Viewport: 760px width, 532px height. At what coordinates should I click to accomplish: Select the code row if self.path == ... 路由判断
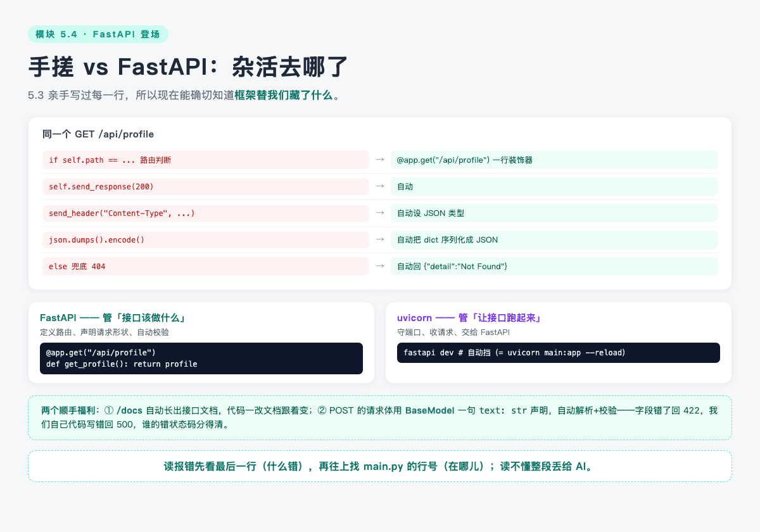pyautogui.click(x=206, y=160)
